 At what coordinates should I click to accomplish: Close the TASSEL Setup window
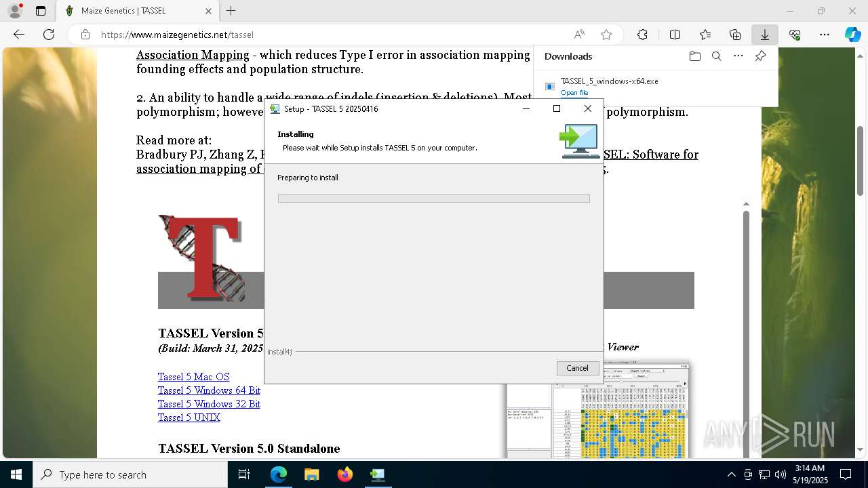tap(588, 108)
